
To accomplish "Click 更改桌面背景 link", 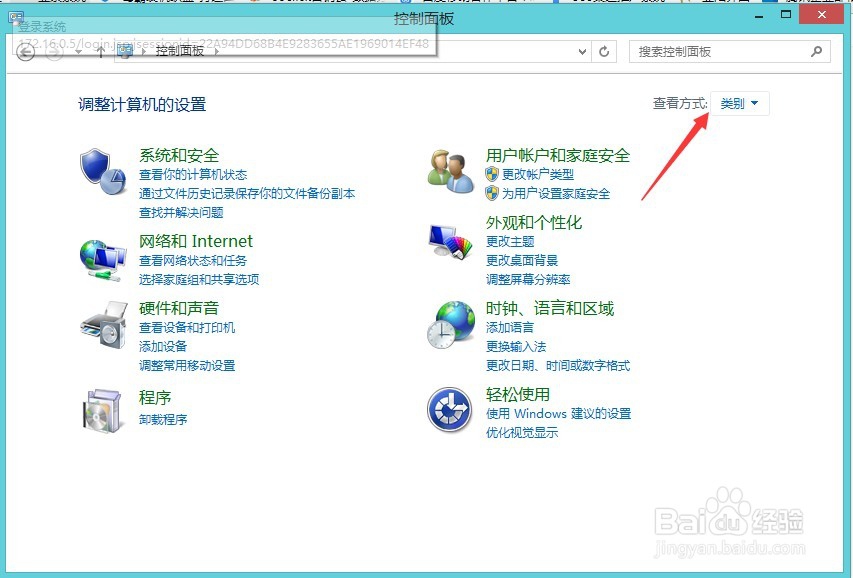I will point(522,260).
